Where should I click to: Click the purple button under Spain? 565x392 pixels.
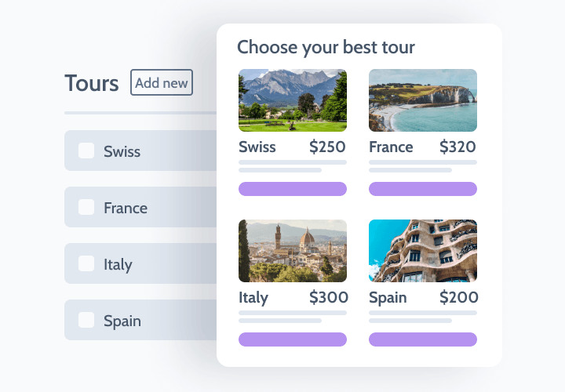click(x=422, y=339)
